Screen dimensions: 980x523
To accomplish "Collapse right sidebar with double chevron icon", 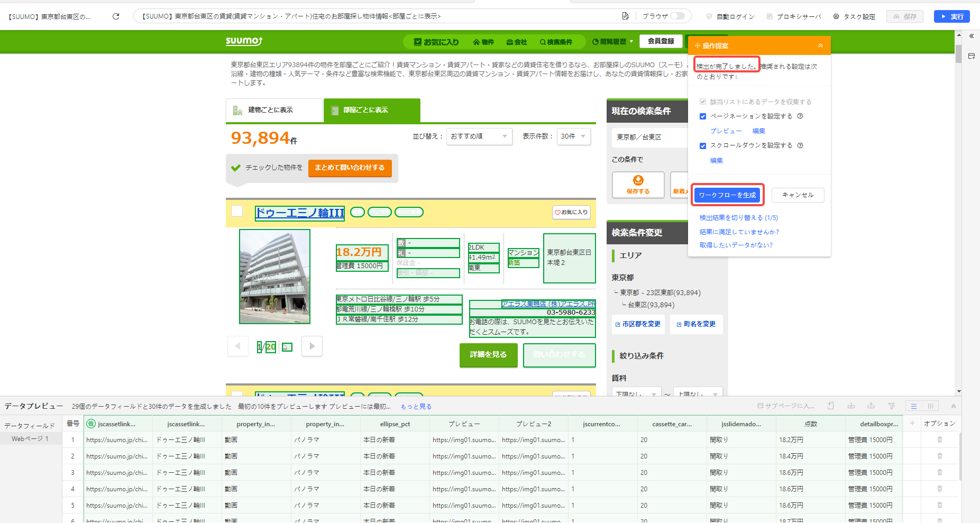I will 972,36.
